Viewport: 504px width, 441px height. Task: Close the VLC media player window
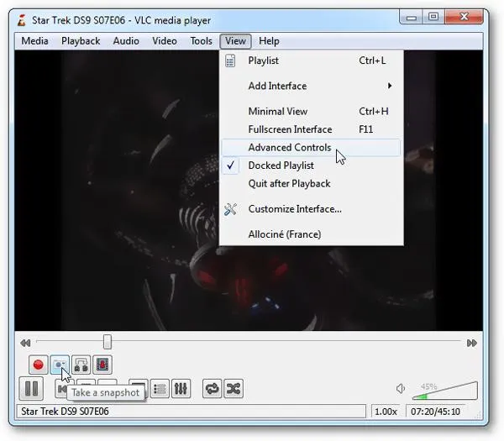(464, 17)
